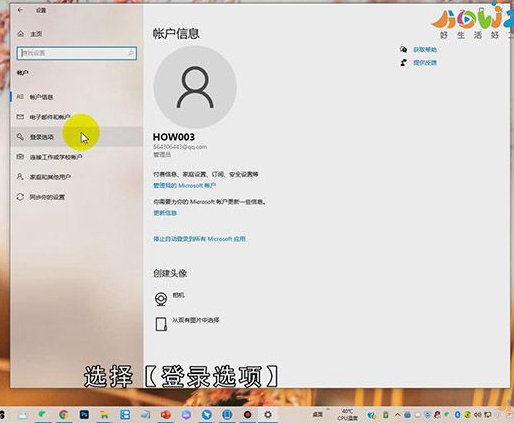This screenshot has width=514, height=423.
Task: Click 停止自动登录到所有 Microsoft 应用 link
Action: 199,239
